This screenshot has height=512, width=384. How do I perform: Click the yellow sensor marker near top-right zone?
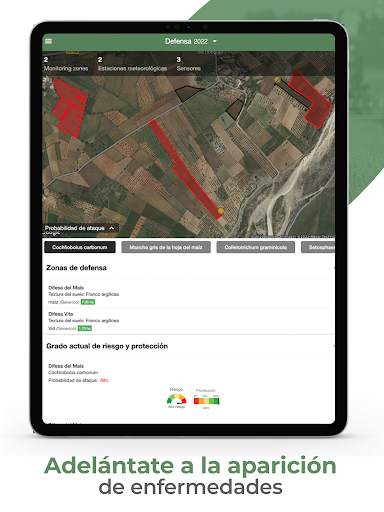[277, 79]
